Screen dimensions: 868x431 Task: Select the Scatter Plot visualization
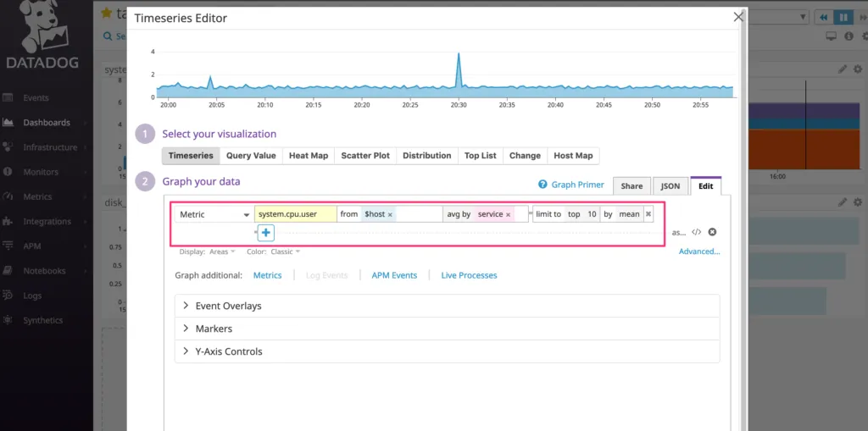[x=365, y=156]
